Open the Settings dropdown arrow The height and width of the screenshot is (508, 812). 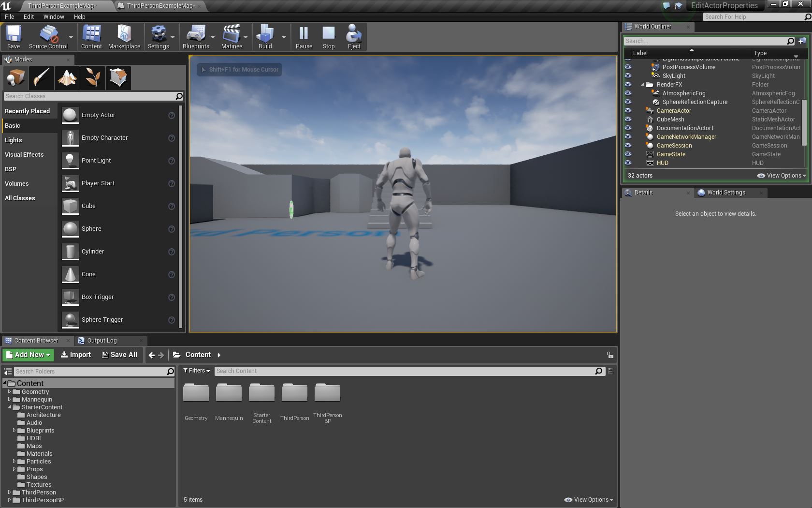click(173, 37)
